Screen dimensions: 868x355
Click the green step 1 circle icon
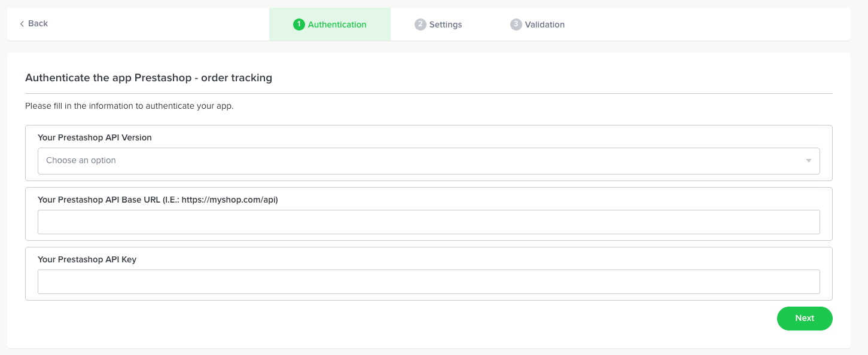(299, 25)
